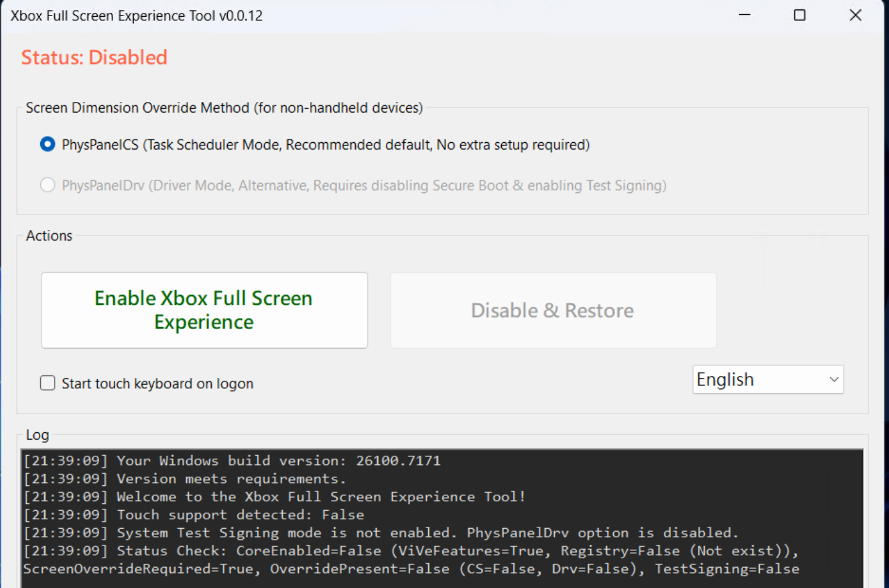
Task: Click the Log group label
Action: [x=37, y=435]
